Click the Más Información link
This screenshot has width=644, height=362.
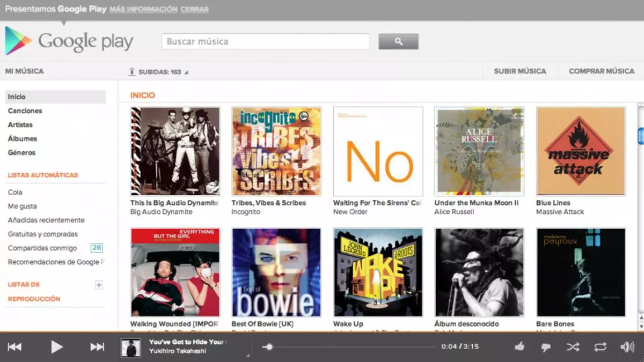coord(143,9)
